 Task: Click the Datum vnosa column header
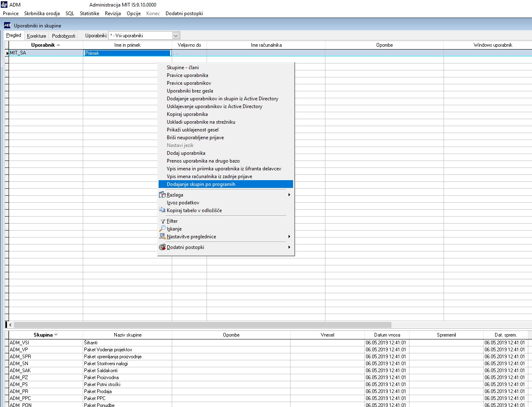(x=387, y=335)
